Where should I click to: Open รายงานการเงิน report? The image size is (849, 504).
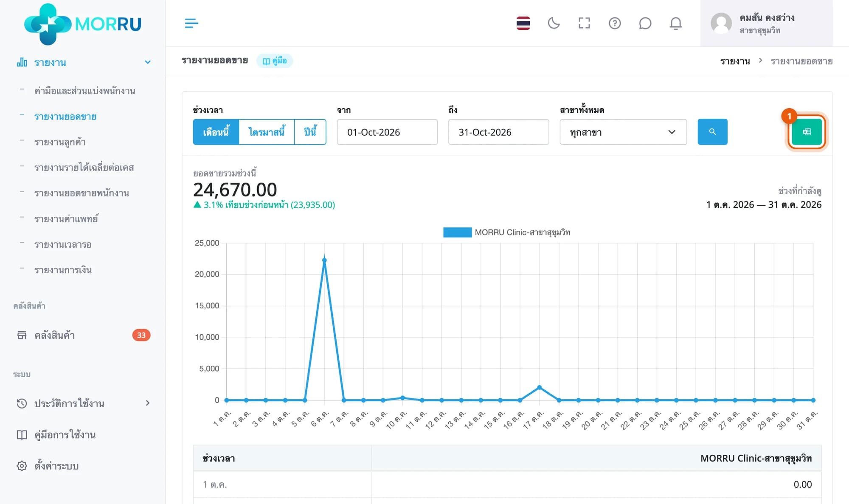click(63, 270)
